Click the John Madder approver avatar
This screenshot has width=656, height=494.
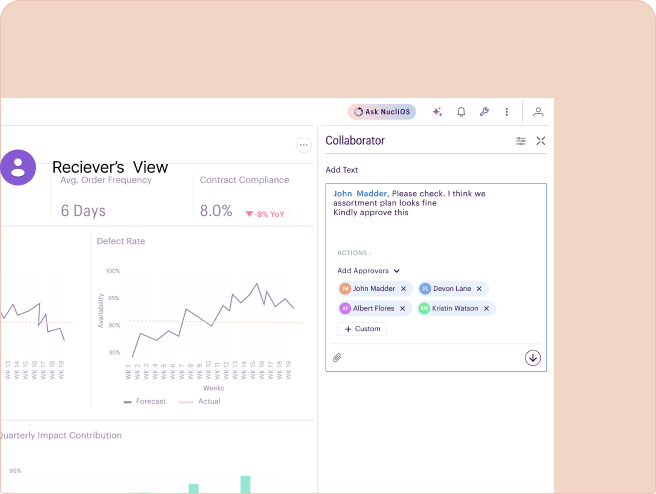point(345,289)
